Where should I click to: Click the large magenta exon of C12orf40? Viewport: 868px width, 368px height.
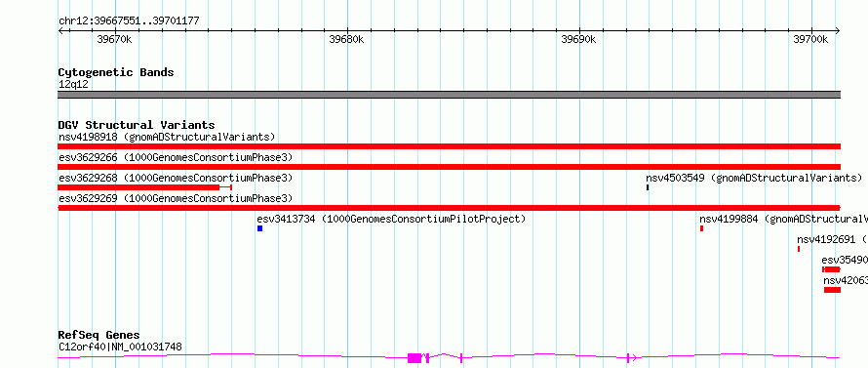(x=414, y=358)
